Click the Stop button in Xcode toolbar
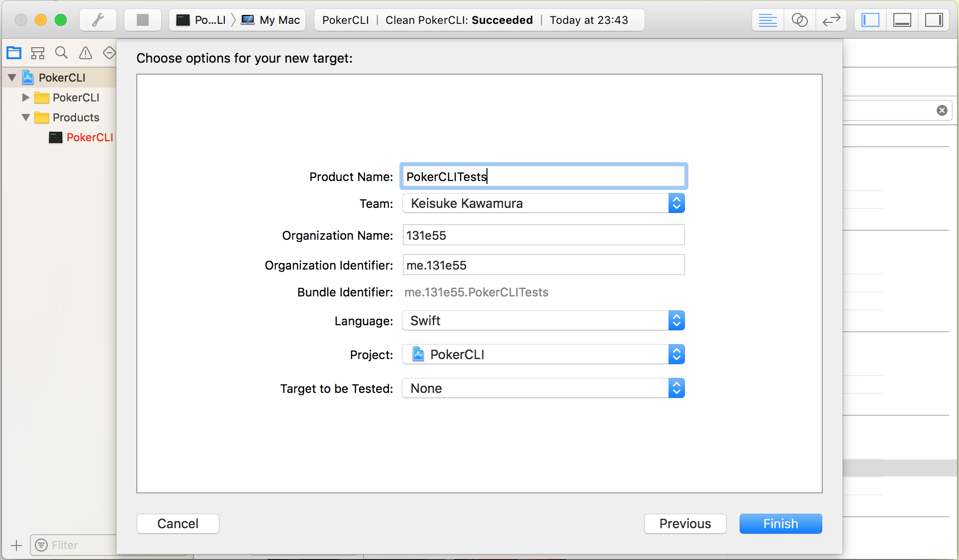Image resolution: width=959 pixels, height=560 pixels. point(143,20)
